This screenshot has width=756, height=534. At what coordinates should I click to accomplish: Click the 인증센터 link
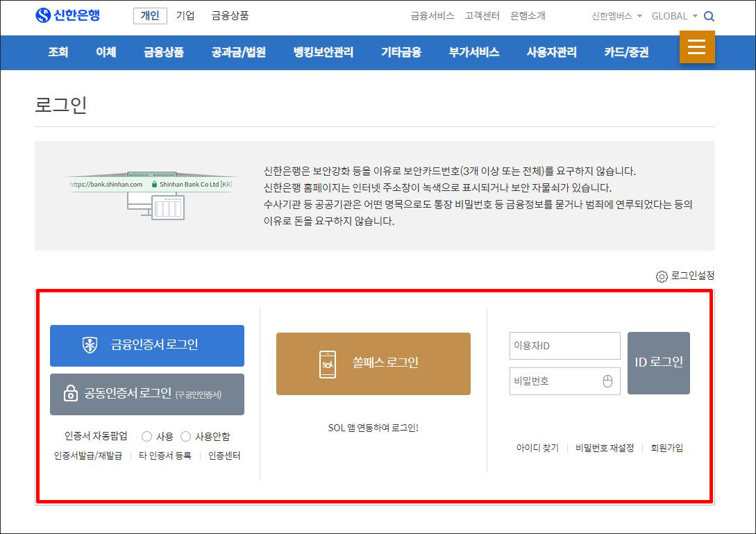point(224,456)
